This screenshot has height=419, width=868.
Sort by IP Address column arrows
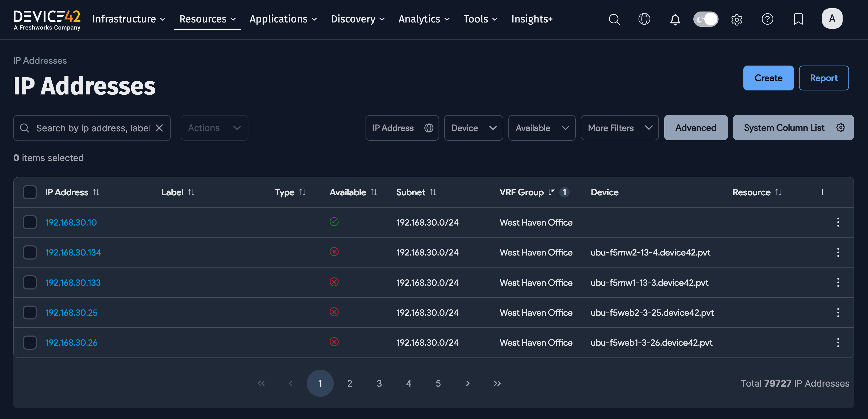96,192
